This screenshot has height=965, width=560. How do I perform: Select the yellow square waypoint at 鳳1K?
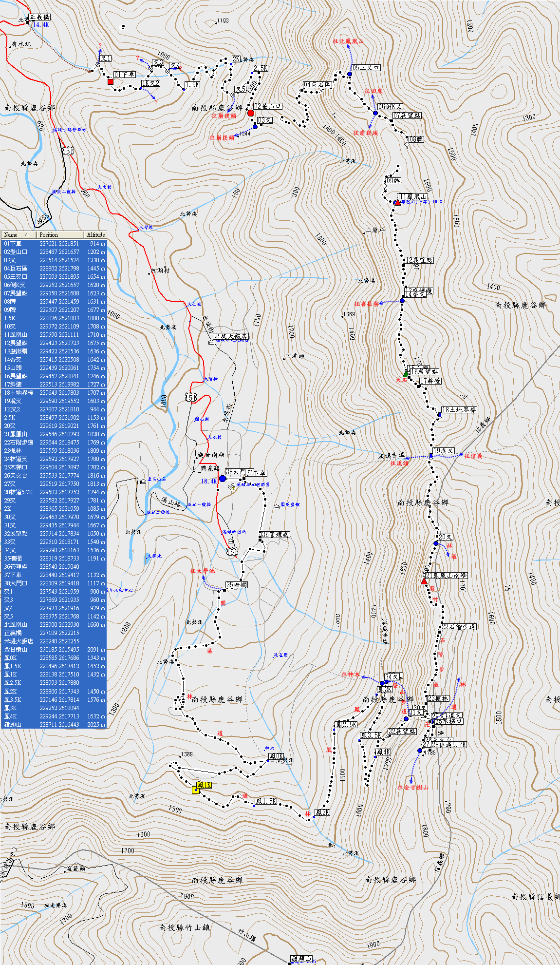click(196, 790)
